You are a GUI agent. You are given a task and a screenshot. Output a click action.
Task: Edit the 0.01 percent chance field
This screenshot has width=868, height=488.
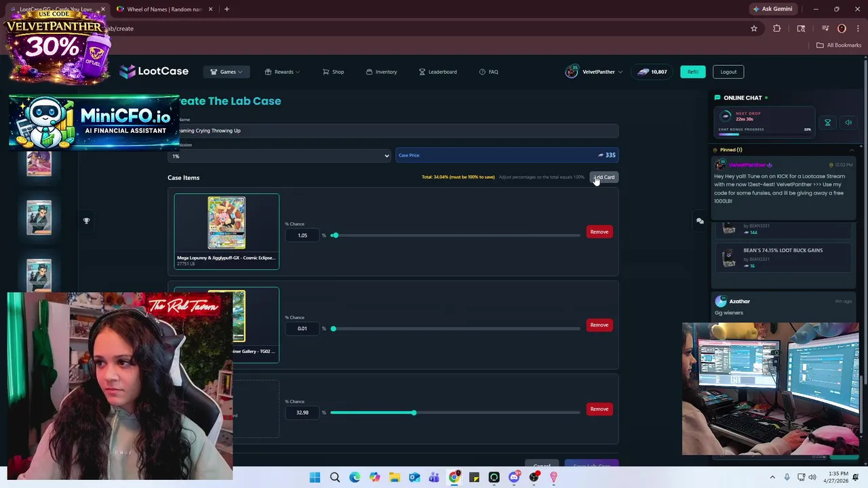302,329
